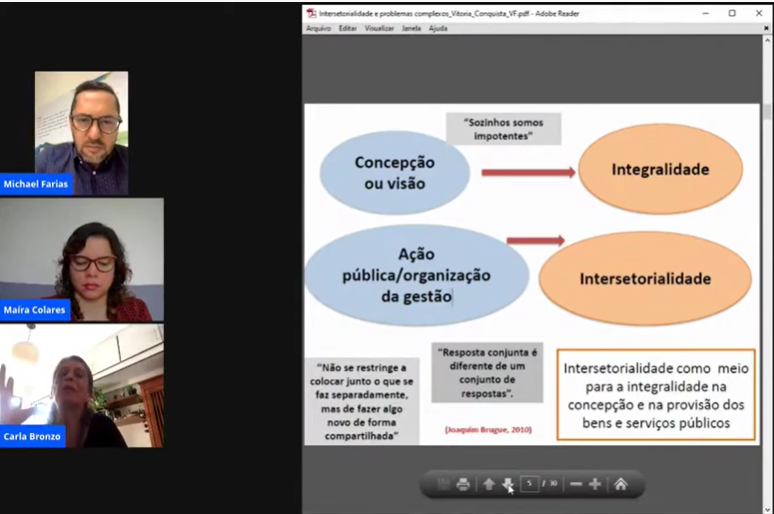The height and width of the screenshot is (514, 774).
Task: Select Michael Farias video thumbnail
Action: [81, 132]
